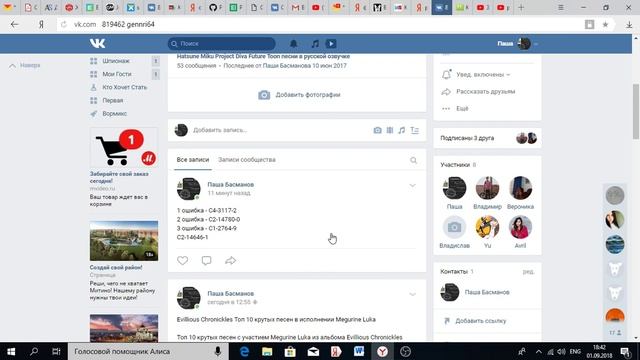Click Добавить фотографии button
The image size is (640, 360).
click(x=299, y=95)
